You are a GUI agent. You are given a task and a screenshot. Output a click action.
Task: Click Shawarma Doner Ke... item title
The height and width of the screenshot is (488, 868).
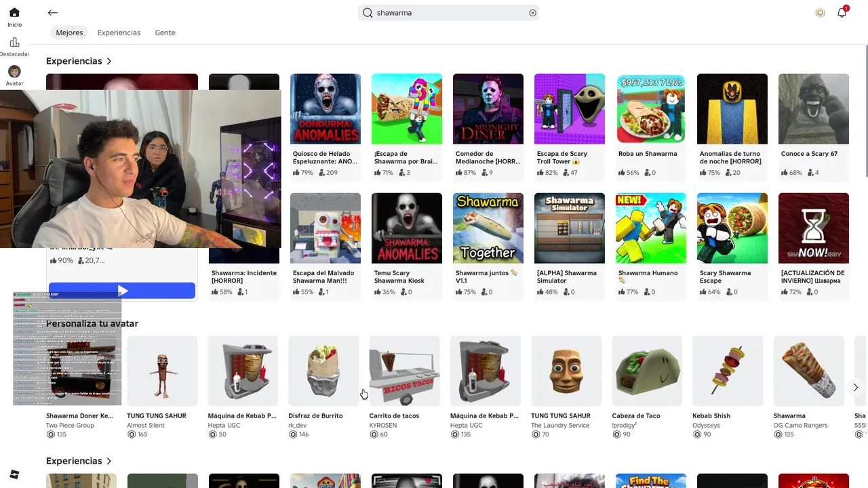pyautogui.click(x=79, y=415)
